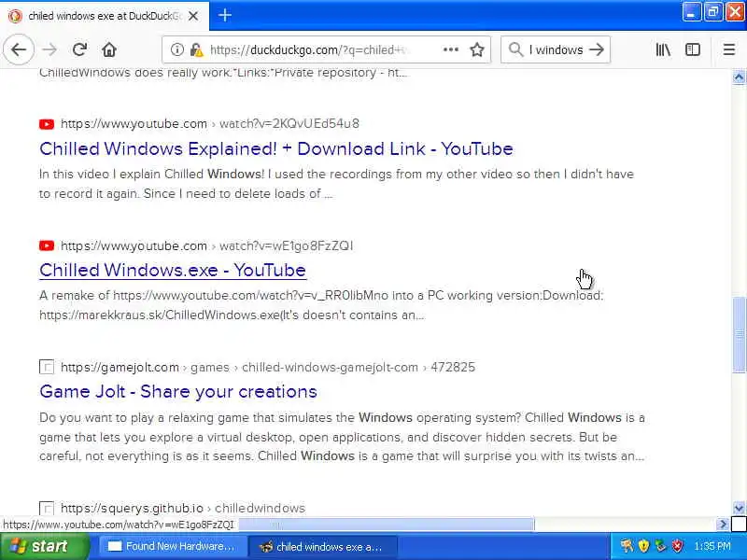Click the search magnifier icon in search box
This screenshot has height=560, width=747.
[515, 49]
